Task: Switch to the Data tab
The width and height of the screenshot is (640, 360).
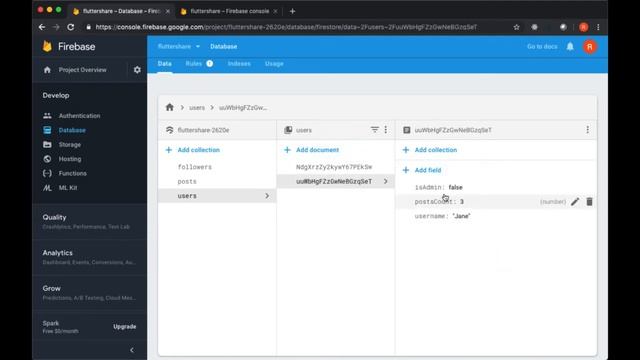Action: click(164, 64)
